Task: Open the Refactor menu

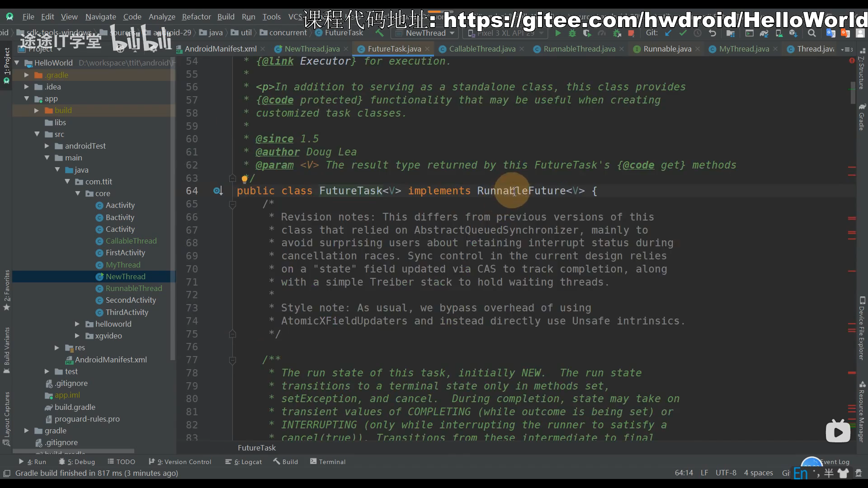Action: pyautogui.click(x=196, y=17)
